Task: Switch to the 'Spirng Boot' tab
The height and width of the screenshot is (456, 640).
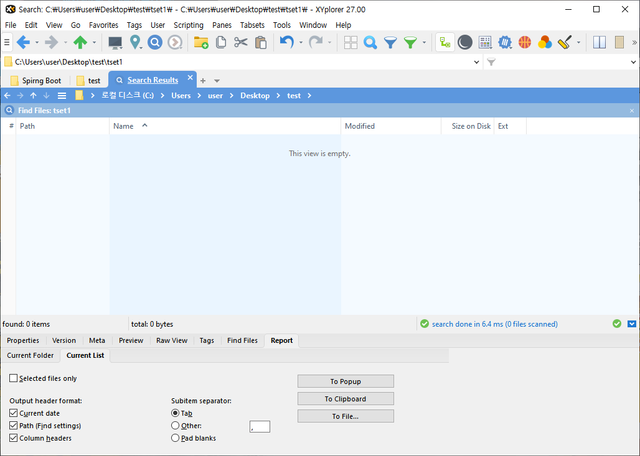Action: (36, 80)
